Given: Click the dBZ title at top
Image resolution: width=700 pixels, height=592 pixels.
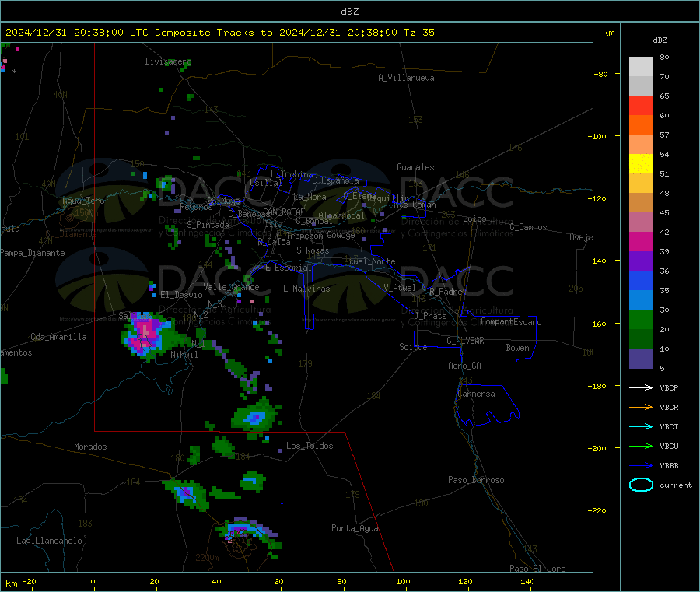Looking at the screenshot, I should point(349,12).
